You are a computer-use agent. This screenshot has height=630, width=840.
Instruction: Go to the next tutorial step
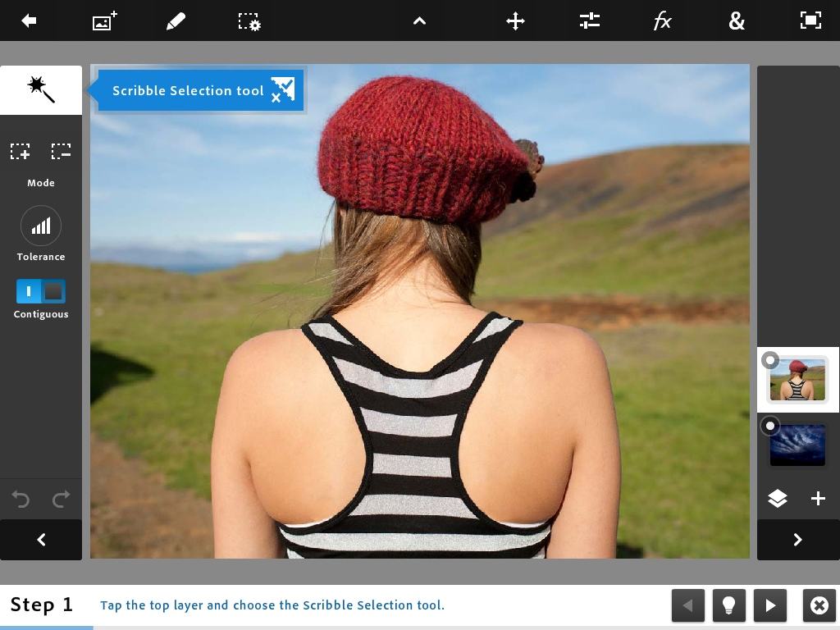pos(769,605)
